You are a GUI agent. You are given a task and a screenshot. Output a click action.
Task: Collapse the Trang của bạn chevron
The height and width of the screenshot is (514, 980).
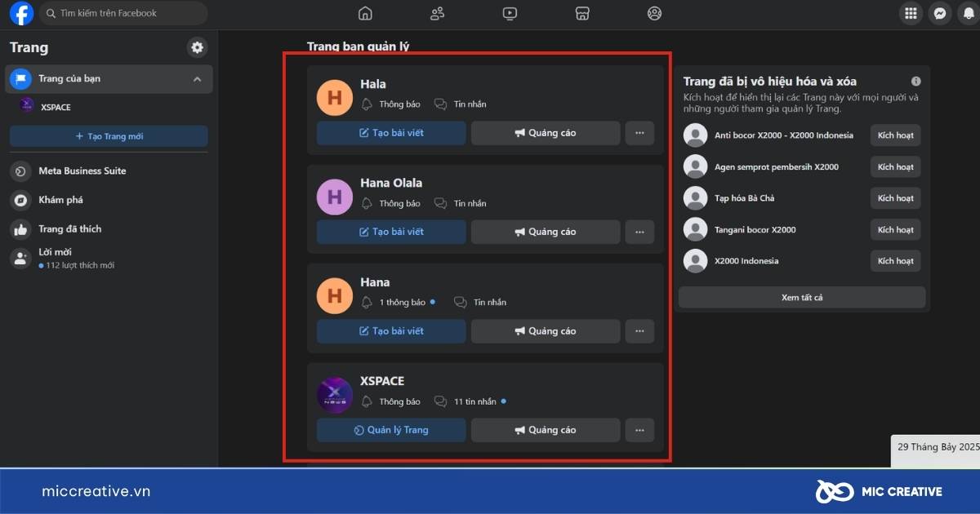coord(198,79)
